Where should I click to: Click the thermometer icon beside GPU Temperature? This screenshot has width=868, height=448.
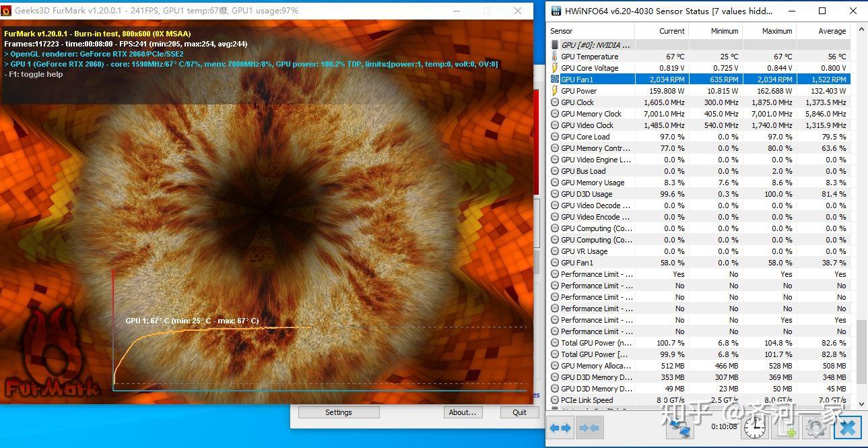point(555,57)
